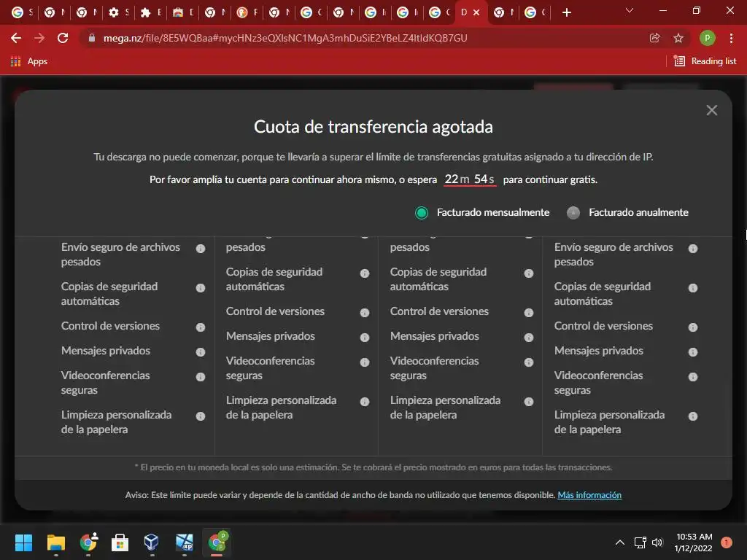
Task: Info icon for Copias de seguridad in second column
Action: tap(365, 273)
